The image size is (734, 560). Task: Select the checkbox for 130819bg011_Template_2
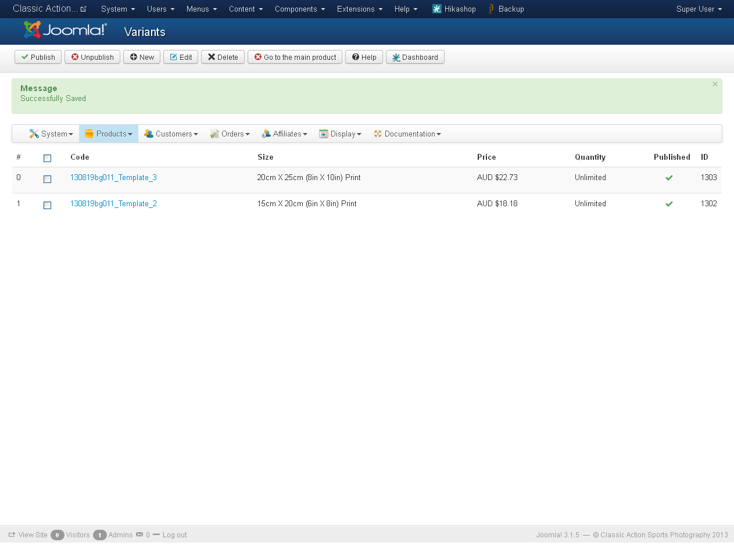(x=48, y=205)
